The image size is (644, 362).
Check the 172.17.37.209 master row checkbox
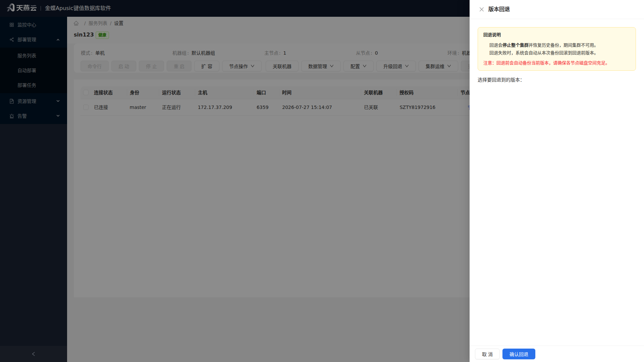86,107
